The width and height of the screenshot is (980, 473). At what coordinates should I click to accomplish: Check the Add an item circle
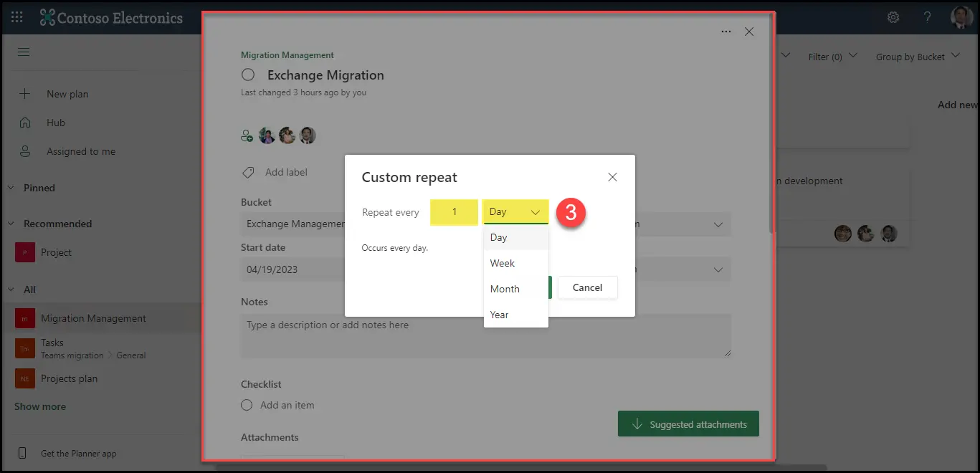point(247,405)
